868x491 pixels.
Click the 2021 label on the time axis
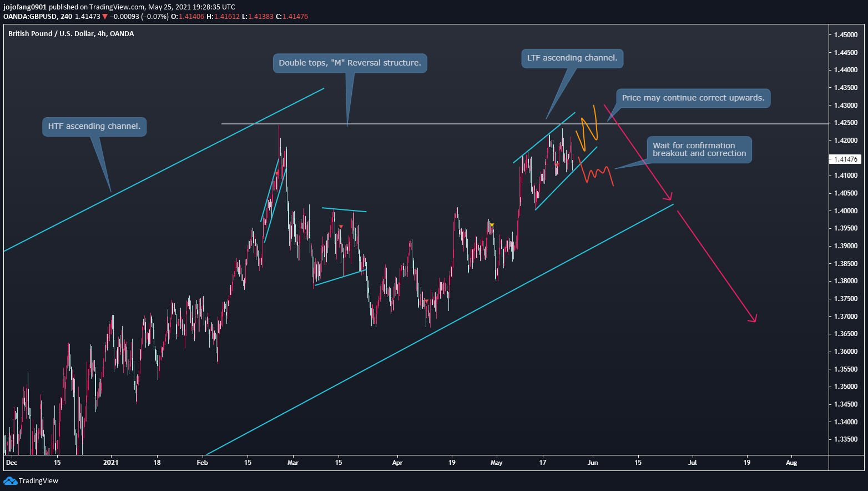pyautogui.click(x=111, y=463)
